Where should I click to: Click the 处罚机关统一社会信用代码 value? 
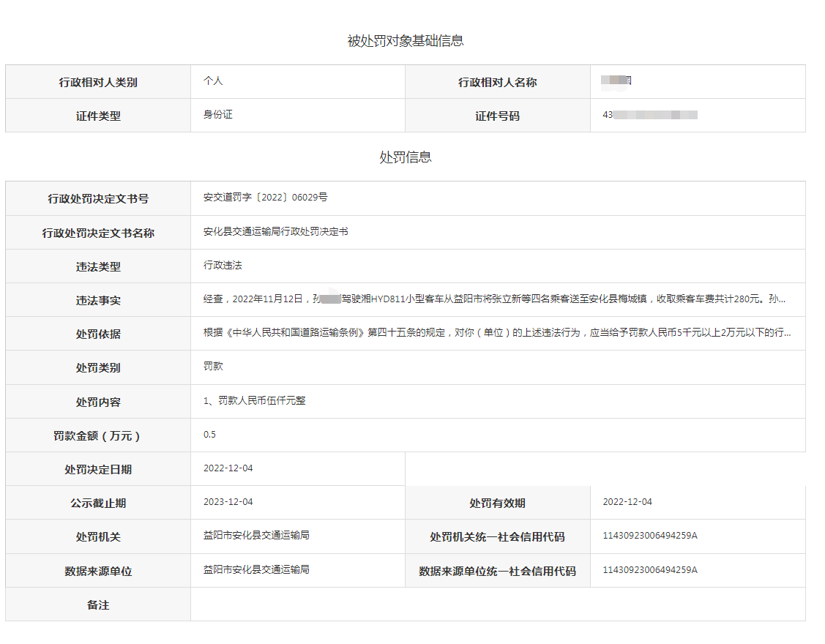pyautogui.click(x=650, y=535)
